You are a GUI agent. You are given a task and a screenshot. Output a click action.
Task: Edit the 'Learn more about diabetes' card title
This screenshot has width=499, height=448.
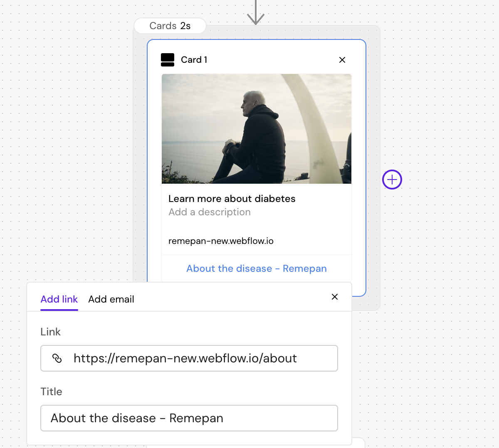point(232,199)
